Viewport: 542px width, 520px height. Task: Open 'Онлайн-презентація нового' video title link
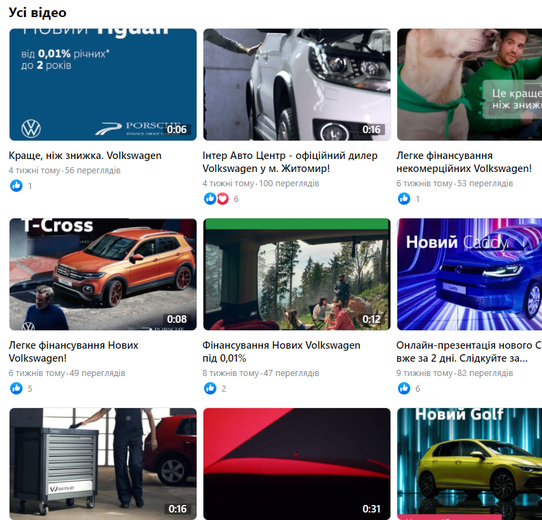click(469, 352)
